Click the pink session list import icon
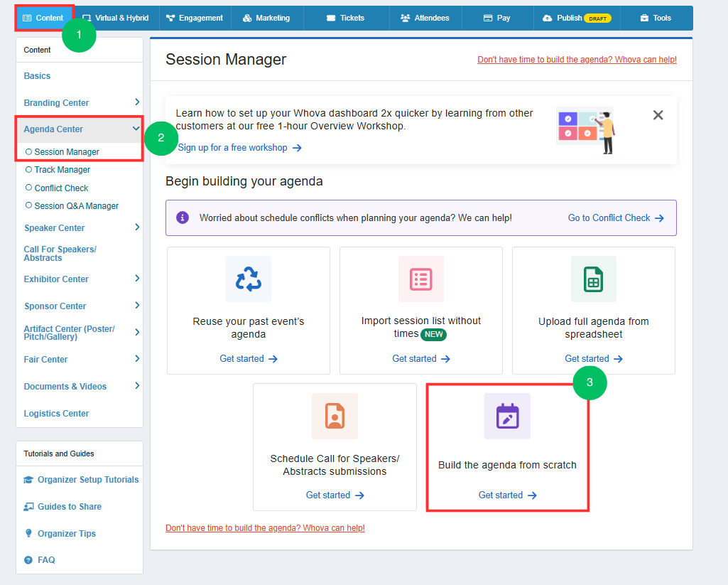 (x=421, y=279)
